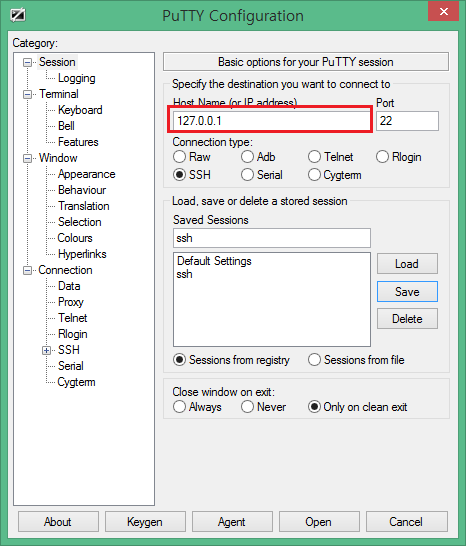Click the Delete session button
The width and height of the screenshot is (466, 546).
coord(407,319)
